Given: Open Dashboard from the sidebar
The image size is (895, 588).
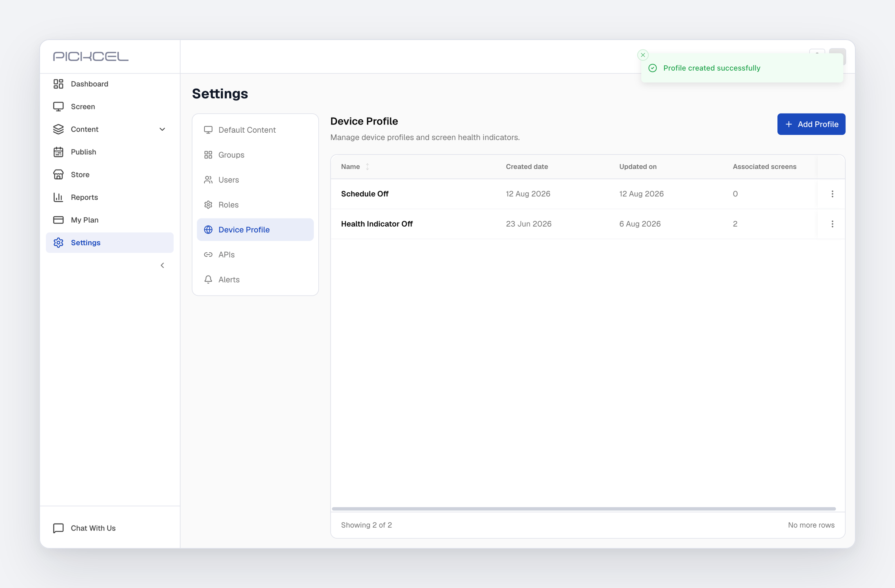Looking at the screenshot, I should coord(110,84).
